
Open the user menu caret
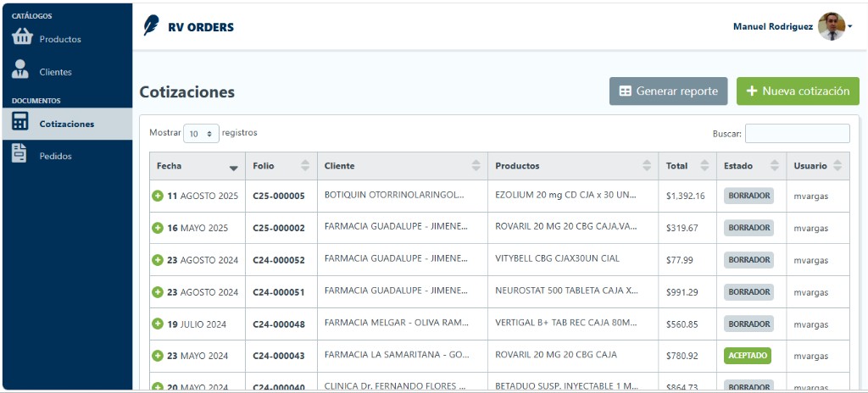coord(850,26)
